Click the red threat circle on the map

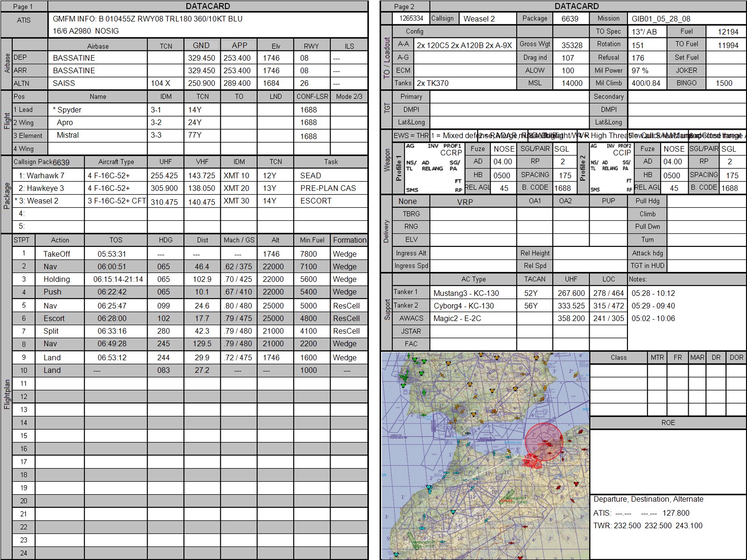[544, 441]
